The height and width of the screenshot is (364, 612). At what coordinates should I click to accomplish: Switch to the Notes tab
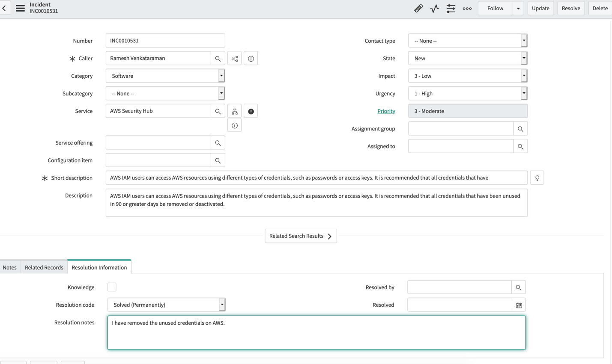tap(9, 267)
